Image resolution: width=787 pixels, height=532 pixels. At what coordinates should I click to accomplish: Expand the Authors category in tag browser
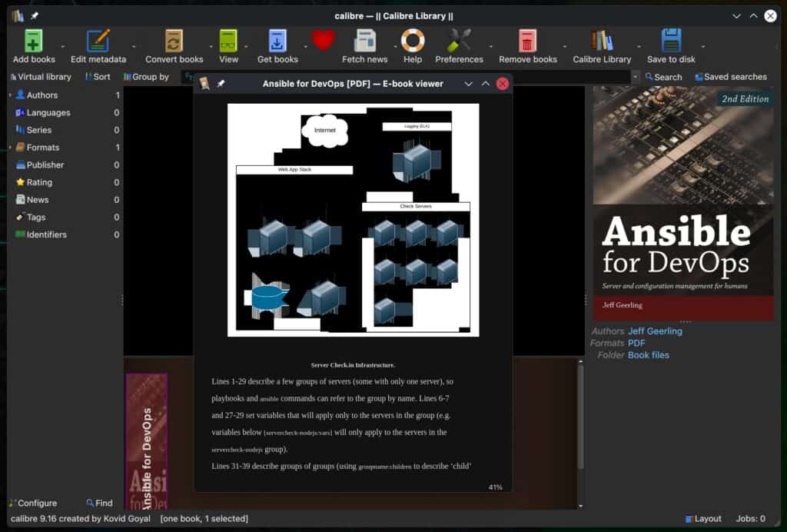(x=10, y=95)
